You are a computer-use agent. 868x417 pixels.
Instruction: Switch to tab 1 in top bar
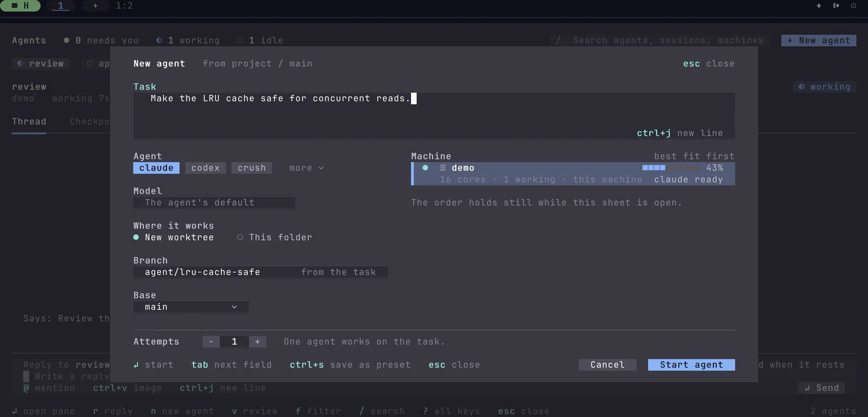point(60,5)
